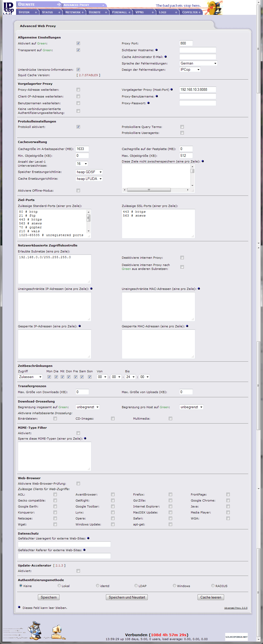Click the IPCop logo
Screen dimensions: 263x644
click(x=8, y=8)
